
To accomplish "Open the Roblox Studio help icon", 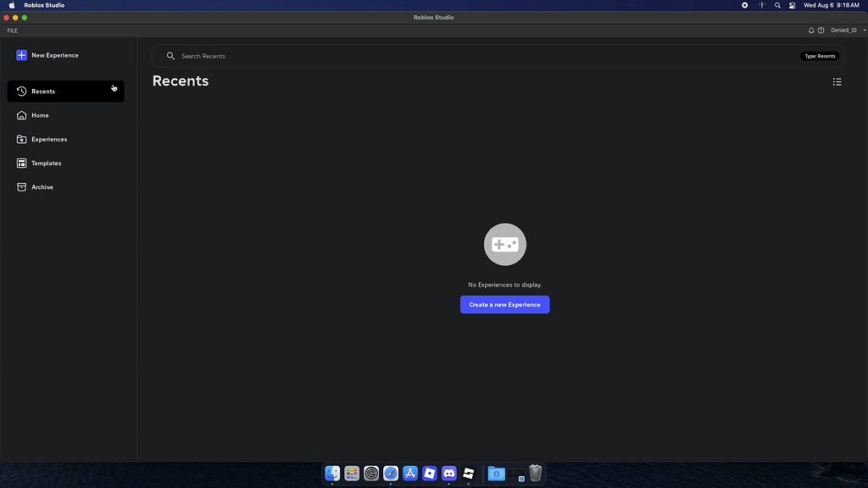I will click(821, 30).
